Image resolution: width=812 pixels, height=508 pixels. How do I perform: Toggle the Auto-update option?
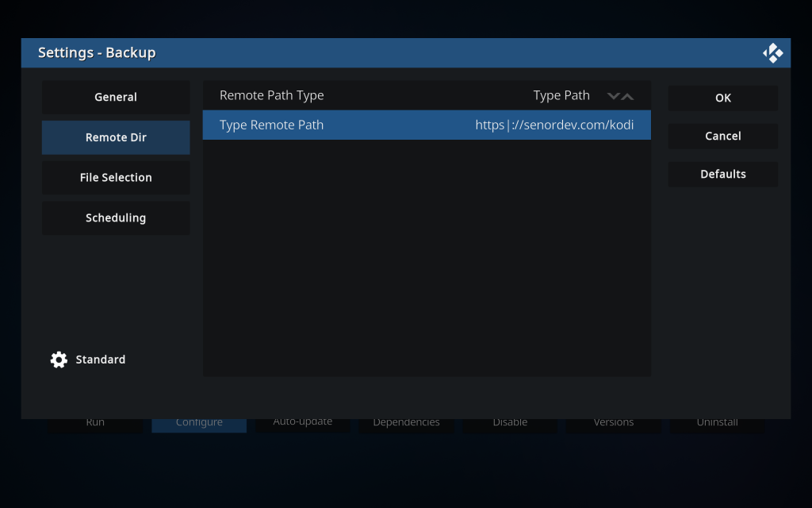click(303, 424)
